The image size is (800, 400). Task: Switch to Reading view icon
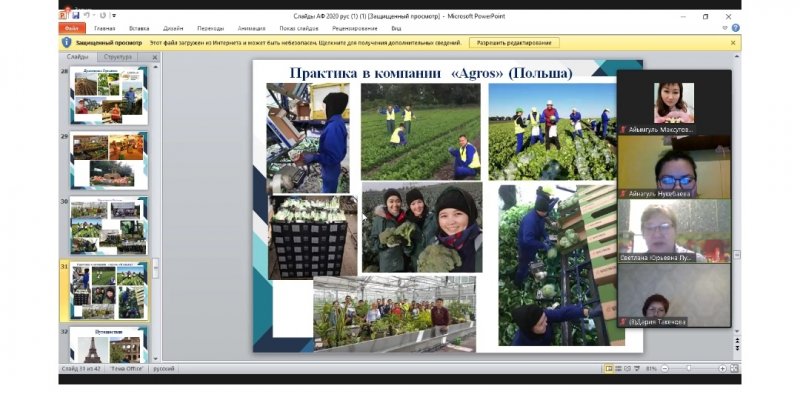click(x=627, y=368)
